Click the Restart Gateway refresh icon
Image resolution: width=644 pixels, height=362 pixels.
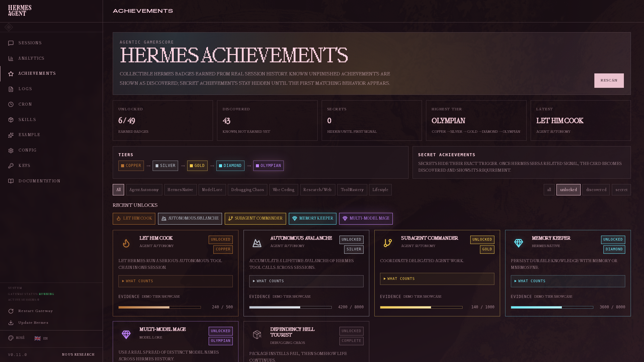click(11, 311)
